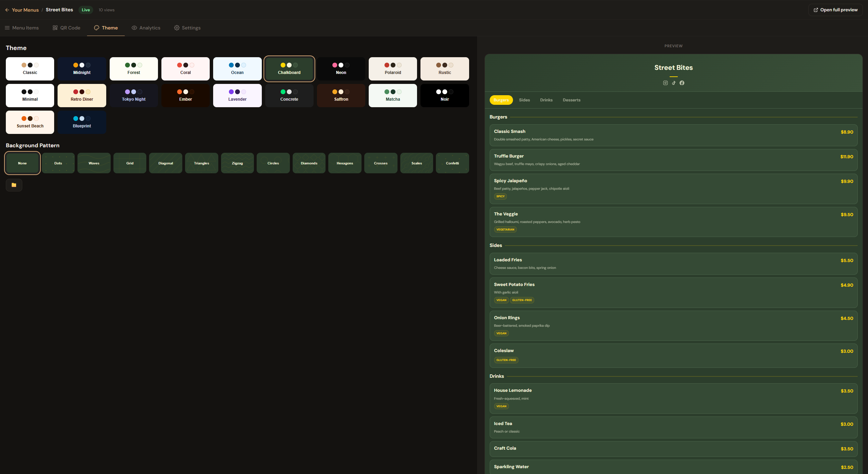Image resolution: width=868 pixels, height=474 pixels.
Task: Click the Live status badge
Action: (x=86, y=10)
